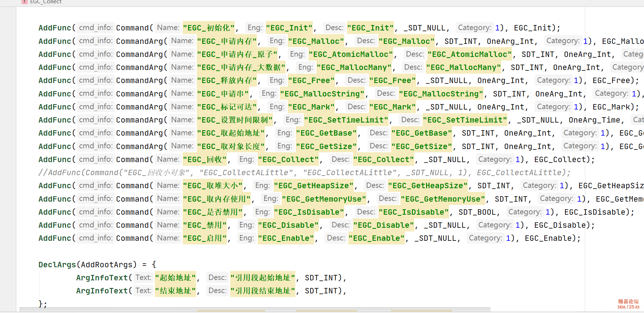Click the "EGC_申请内存_大数据" name string
This screenshot has width=644, height=313.
(x=242, y=67)
